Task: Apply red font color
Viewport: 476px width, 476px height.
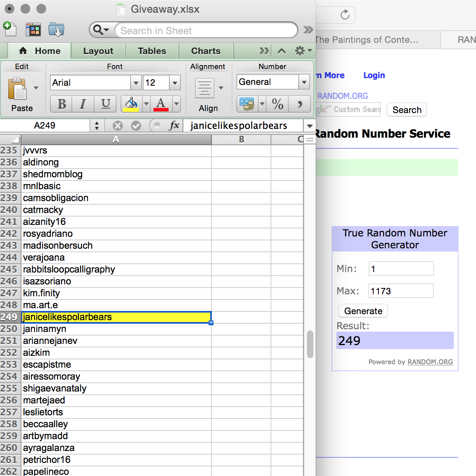Action: coord(161,104)
